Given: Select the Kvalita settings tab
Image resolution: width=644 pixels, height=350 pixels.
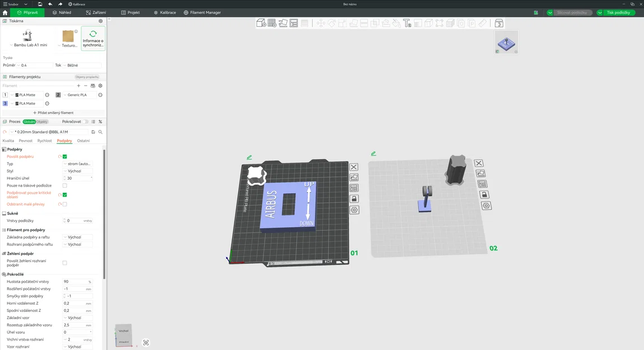Looking at the screenshot, I should tap(8, 141).
